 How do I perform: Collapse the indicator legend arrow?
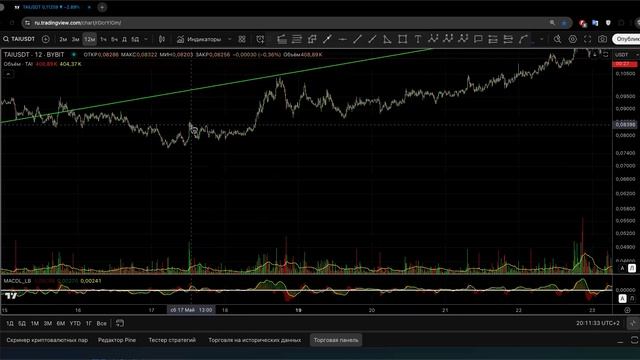tap(8, 74)
